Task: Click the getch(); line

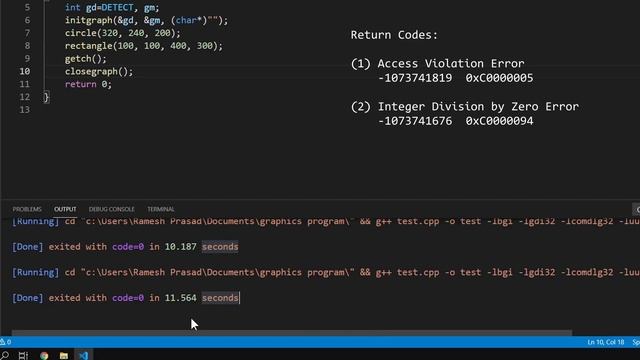Action: point(86,59)
